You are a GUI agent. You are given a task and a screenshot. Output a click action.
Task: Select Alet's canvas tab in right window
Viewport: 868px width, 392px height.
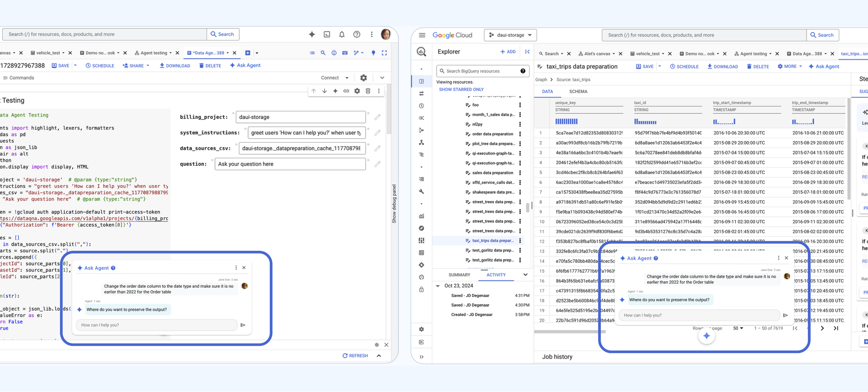[x=597, y=54]
